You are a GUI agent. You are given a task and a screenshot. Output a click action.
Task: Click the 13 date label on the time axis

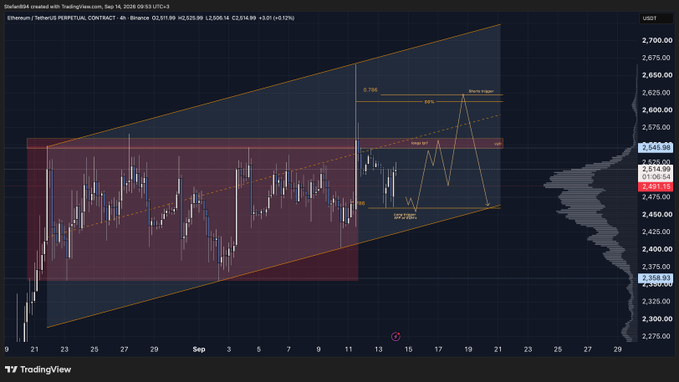pyautogui.click(x=378, y=349)
